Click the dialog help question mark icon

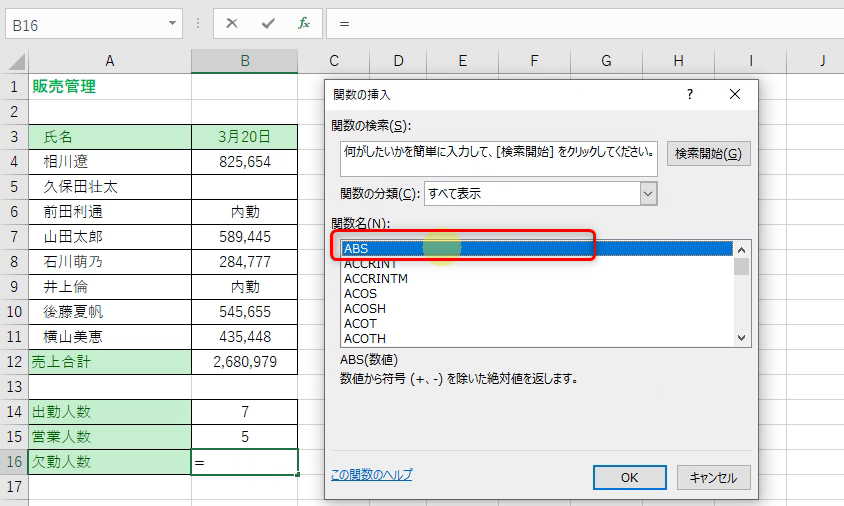pos(689,94)
